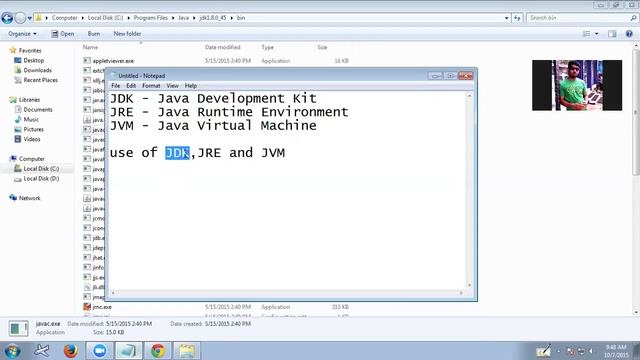Click the Explorer Forward arrow button
Screen dimensions: 640x360
point(20,18)
